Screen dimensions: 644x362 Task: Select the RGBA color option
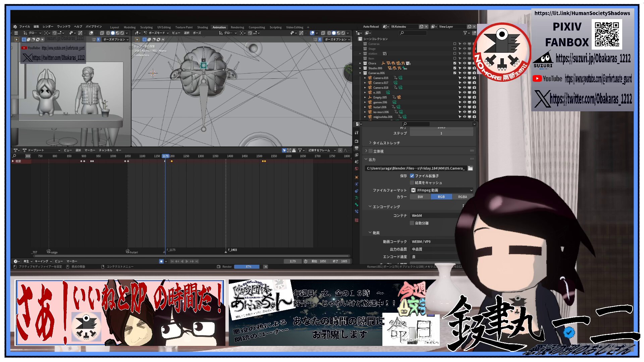click(x=463, y=197)
